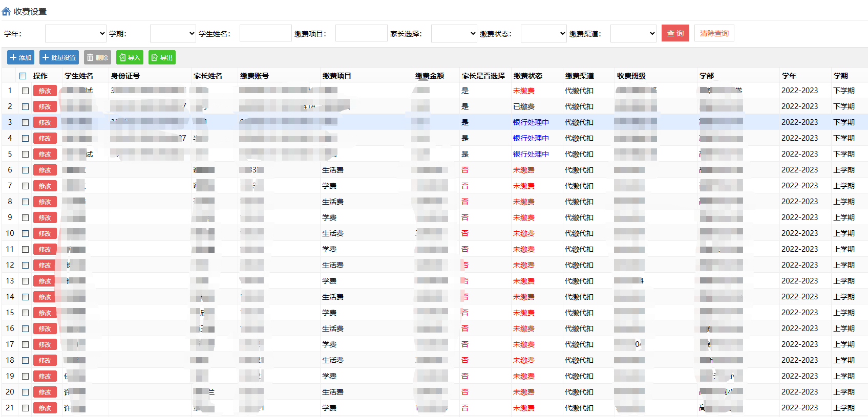
Task: Click the red 修改 button in row 1
Action: (45, 91)
